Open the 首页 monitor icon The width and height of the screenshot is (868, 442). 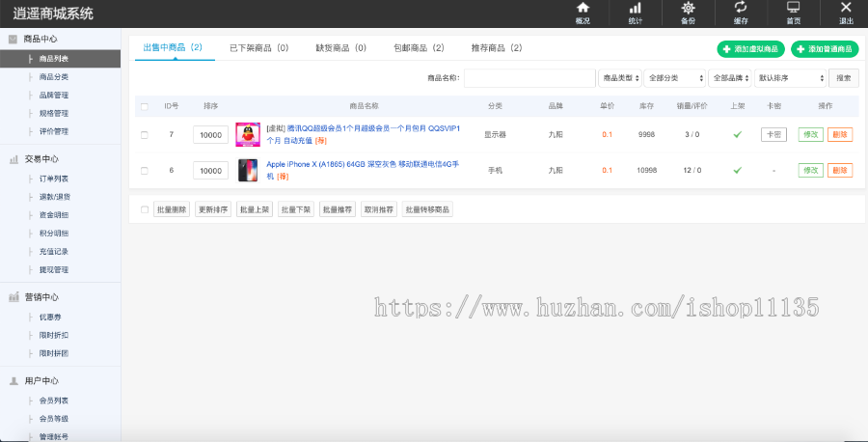coord(793,9)
